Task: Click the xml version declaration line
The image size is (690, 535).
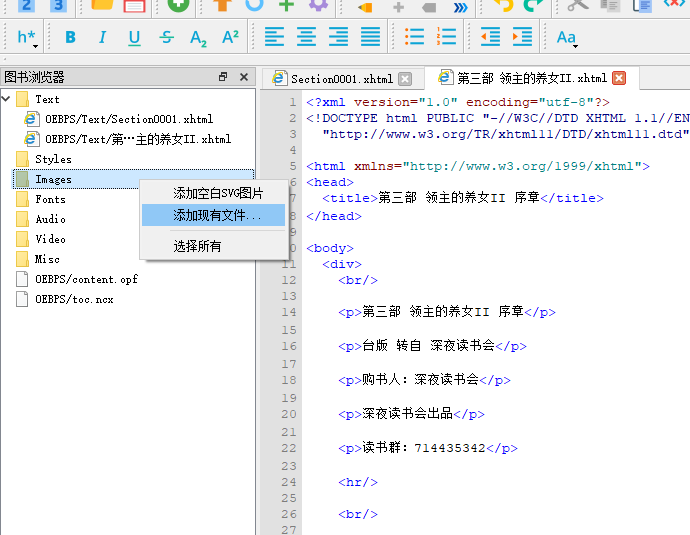Action: click(x=458, y=102)
